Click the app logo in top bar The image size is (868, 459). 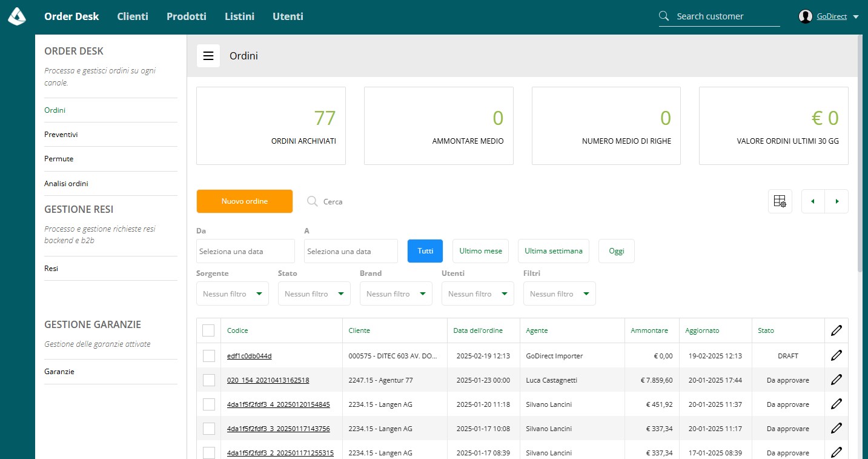click(x=17, y=16)
